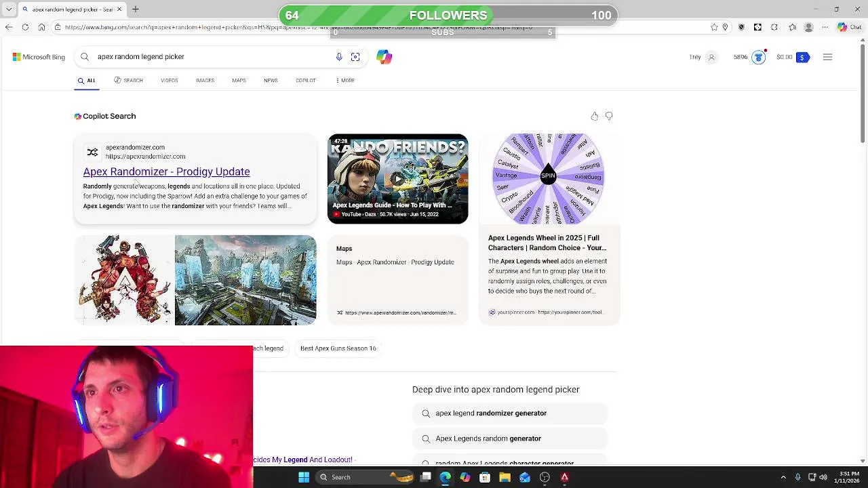
Task: Go to the Microsoft Bing home logo
Action: coord(39,57)
